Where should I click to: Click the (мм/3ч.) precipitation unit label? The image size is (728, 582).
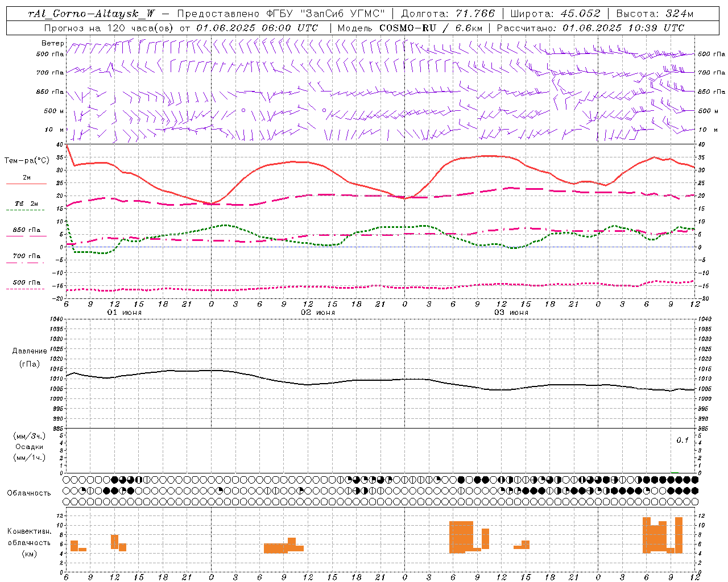30,436
